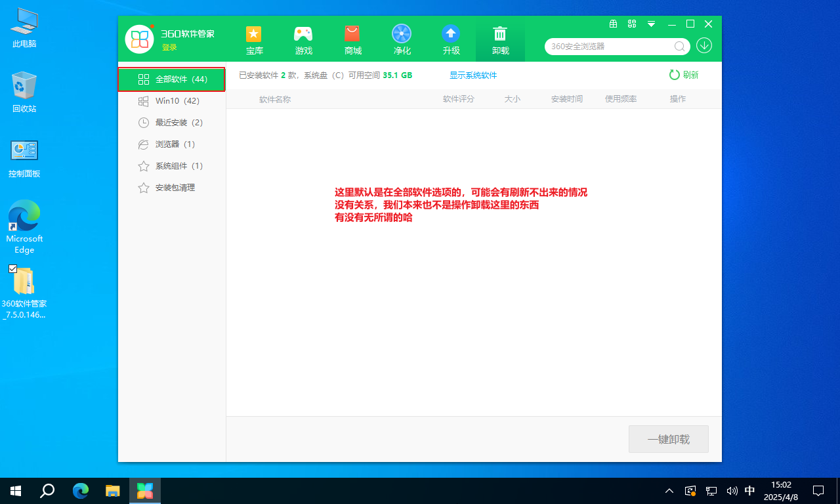Open network status tray icon
Viewport: 840px width, 504px height.
click(x=711, y=490)
